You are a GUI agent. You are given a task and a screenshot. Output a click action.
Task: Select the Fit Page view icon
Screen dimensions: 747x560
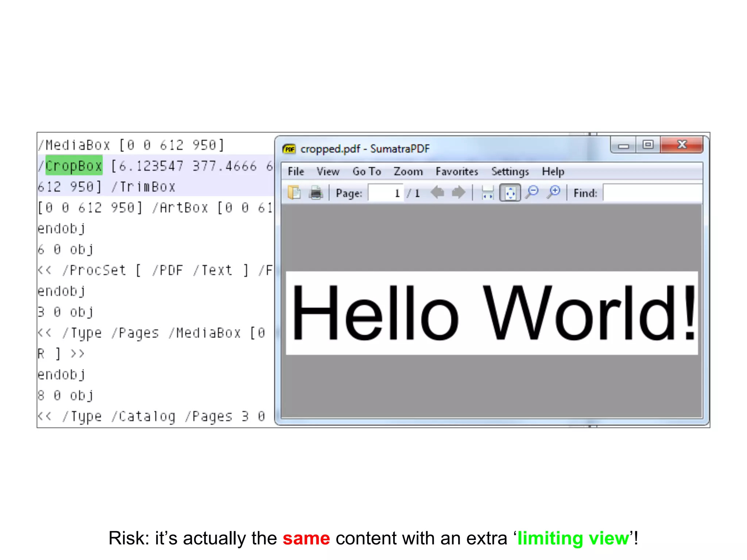point(510,192)
